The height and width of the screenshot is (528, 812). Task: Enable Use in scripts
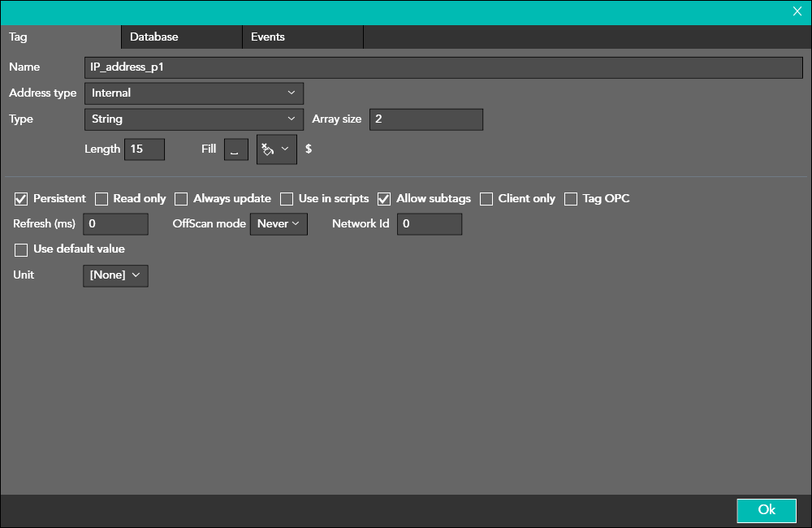click(287, 199)
